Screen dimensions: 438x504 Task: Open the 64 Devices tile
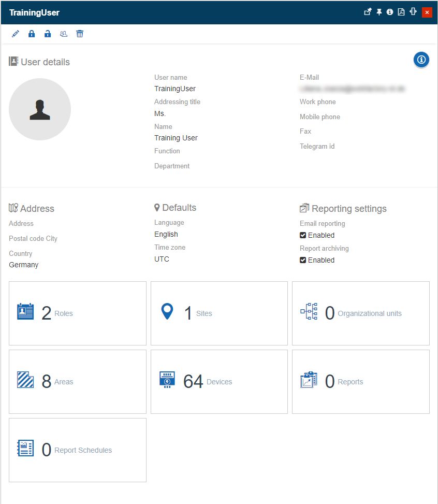(x=219, y=382)
